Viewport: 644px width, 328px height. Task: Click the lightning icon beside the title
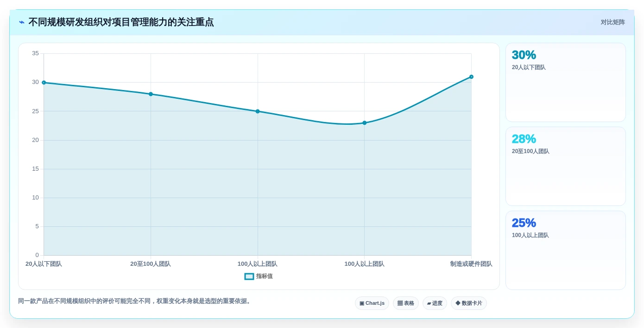22,22
